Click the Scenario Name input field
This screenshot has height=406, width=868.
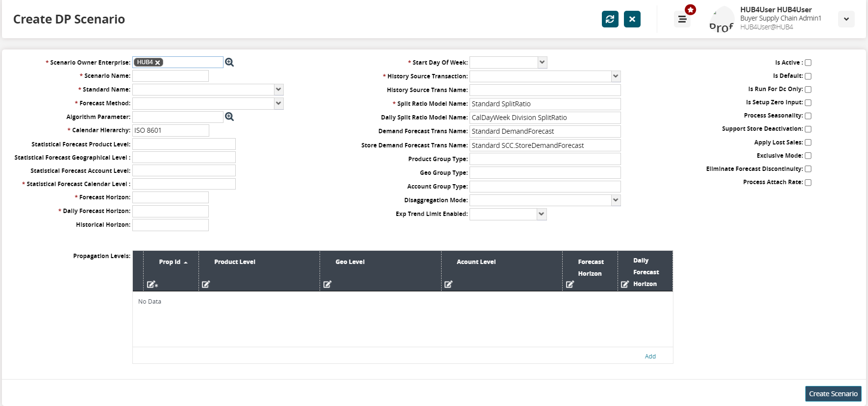[171, 76]
